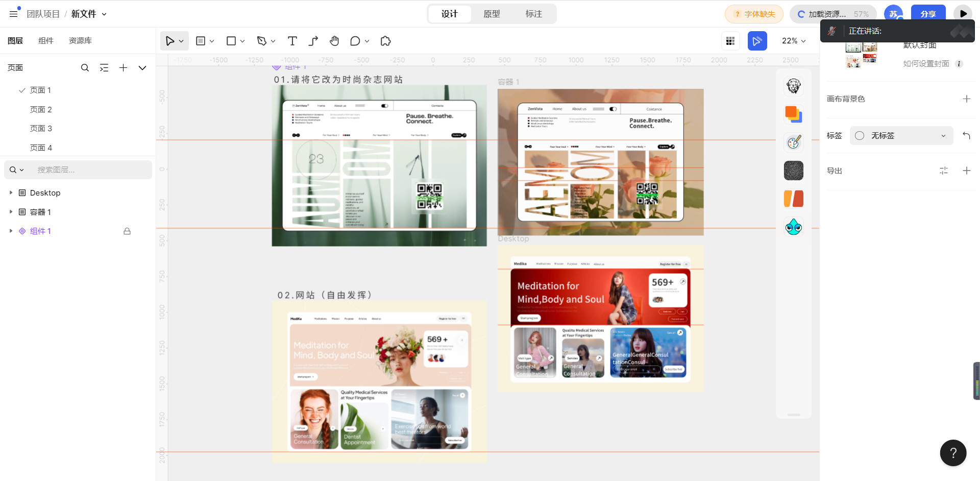Select the Rectangle shape tool

[231, 41]
